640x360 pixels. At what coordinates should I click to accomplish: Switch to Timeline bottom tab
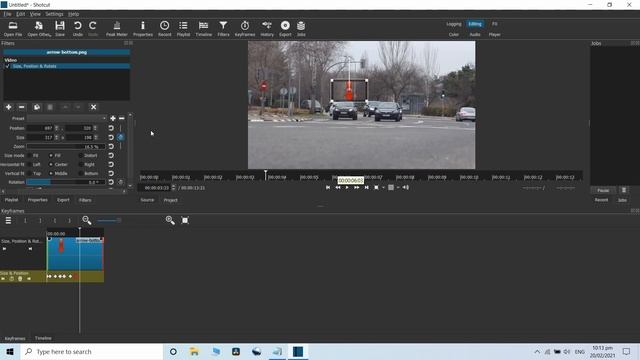coord(43,338)
